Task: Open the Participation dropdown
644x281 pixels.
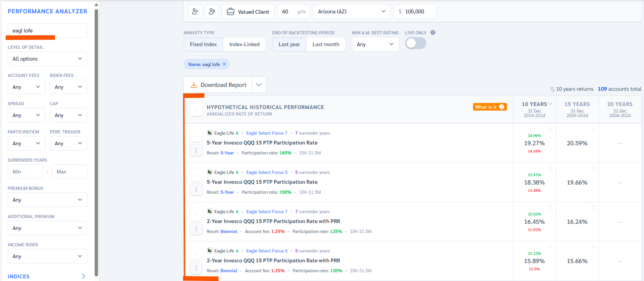Action: click(26, 143)
